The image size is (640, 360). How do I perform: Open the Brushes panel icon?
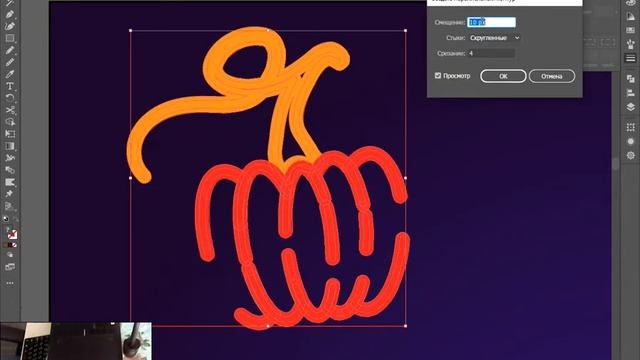click(631, 44)
